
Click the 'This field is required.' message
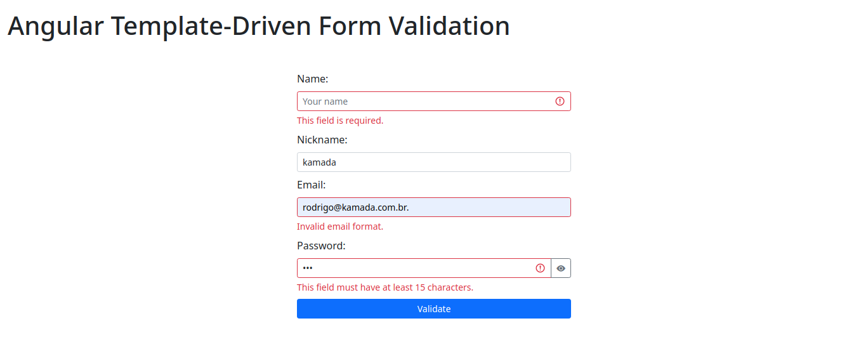click(340, 121)
